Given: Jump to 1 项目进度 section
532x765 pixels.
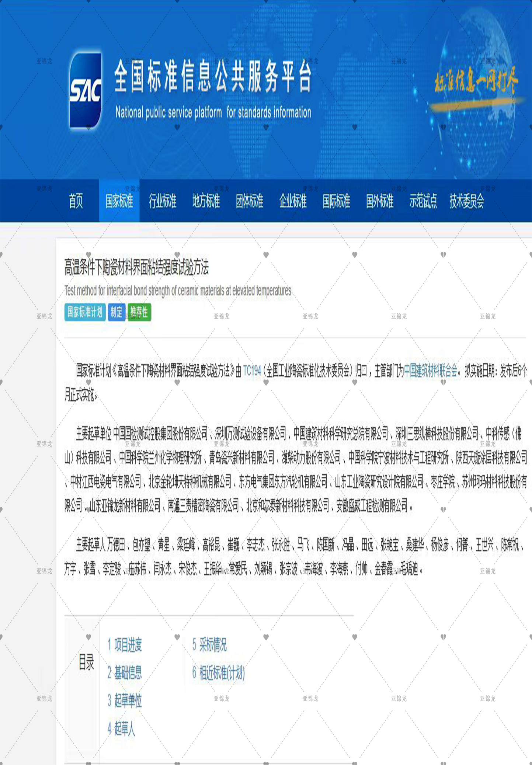Looking at the screenshot, I should (125, 645).
